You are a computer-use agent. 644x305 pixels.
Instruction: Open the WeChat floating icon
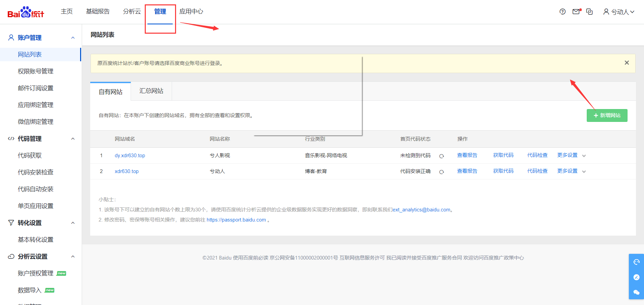pyautogui.click(x=636, y=292)
